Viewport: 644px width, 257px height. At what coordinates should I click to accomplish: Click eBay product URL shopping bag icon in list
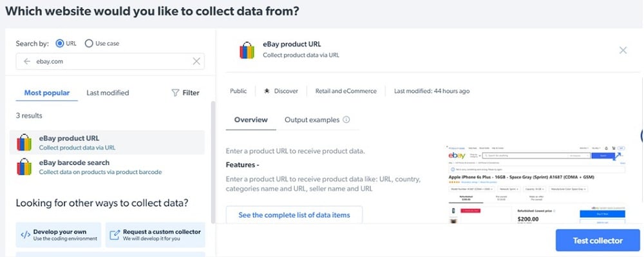click(24, 142)
